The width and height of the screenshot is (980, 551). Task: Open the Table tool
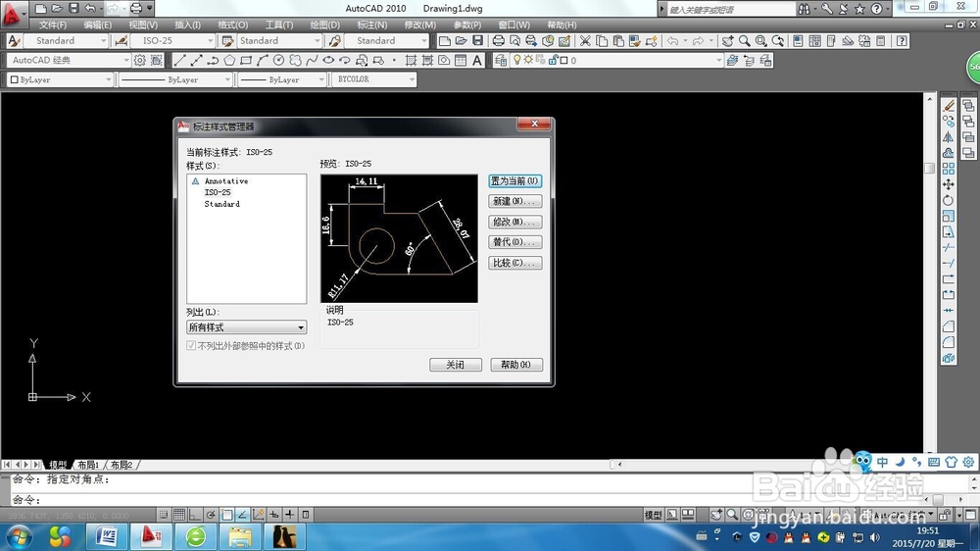point(461,60)
